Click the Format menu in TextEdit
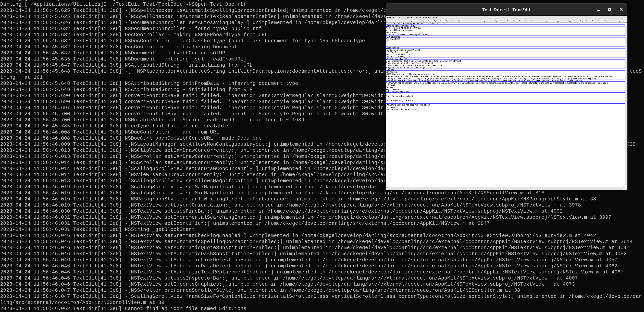 410,18
